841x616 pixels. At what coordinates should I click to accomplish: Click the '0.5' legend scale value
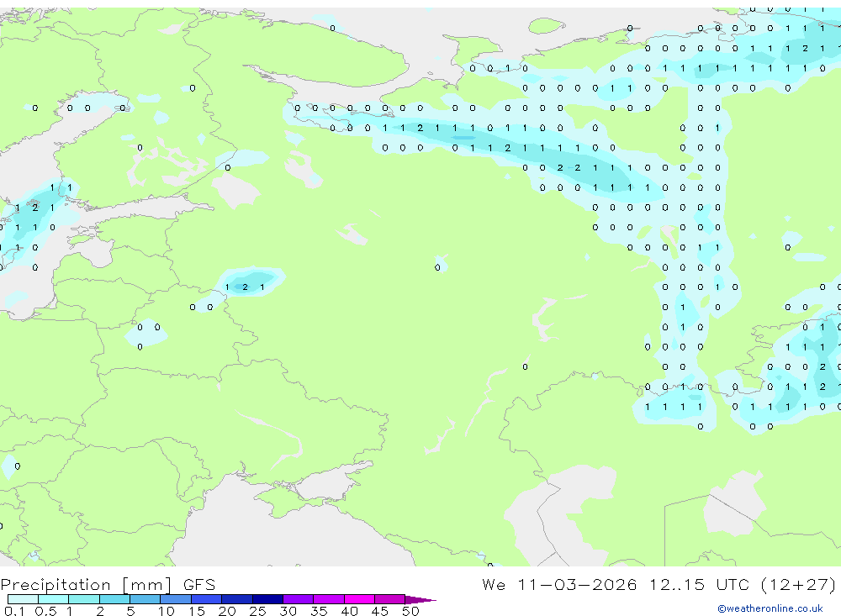tap(45, 611)
